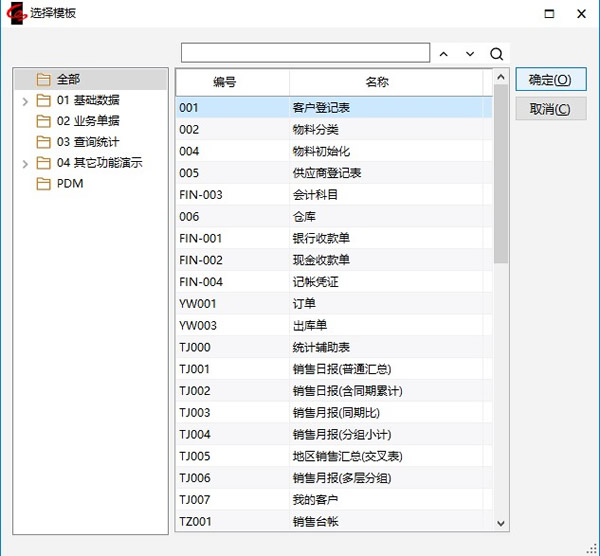The width and height of the screenshot is (600, 556).
Task: Expand the 01 基础数据 tree node
Action: click(x=24, y=100)
